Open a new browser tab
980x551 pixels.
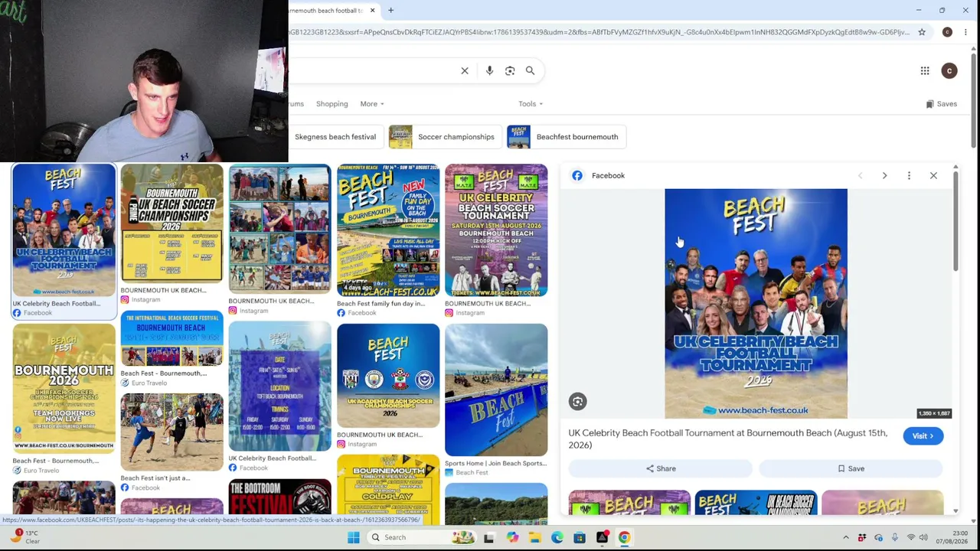390,10
